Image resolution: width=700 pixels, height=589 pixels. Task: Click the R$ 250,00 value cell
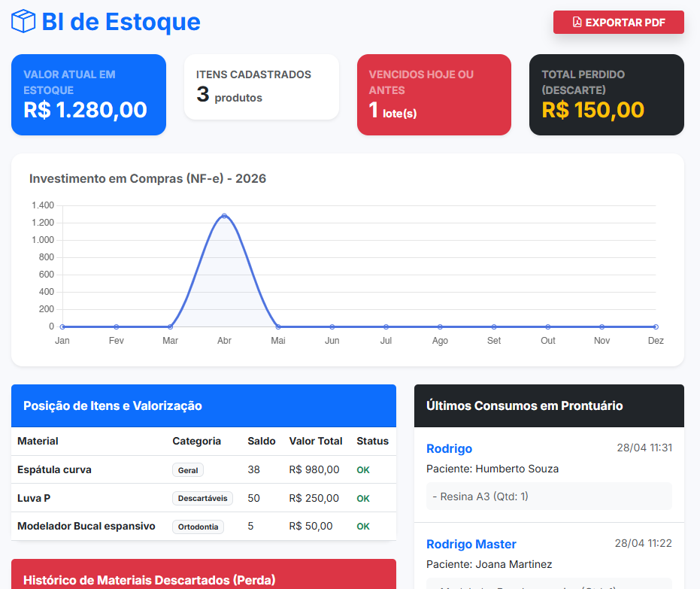[314, 498]
